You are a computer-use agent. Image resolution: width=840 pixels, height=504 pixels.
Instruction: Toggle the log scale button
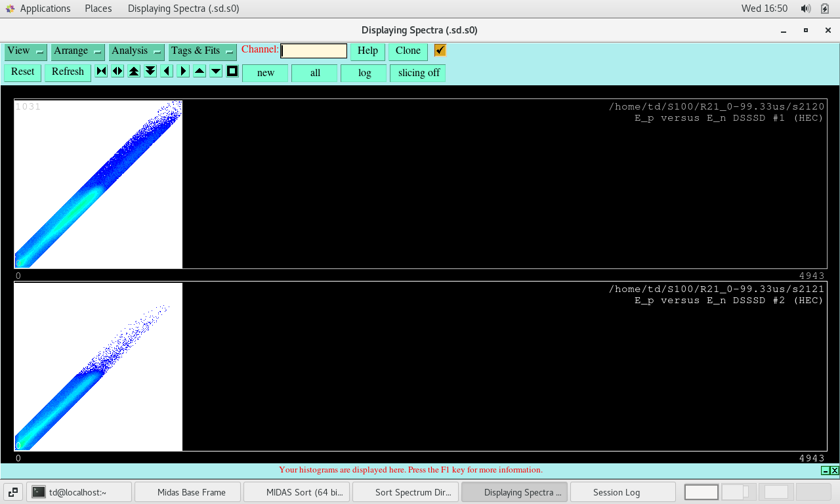coord(364,73)
